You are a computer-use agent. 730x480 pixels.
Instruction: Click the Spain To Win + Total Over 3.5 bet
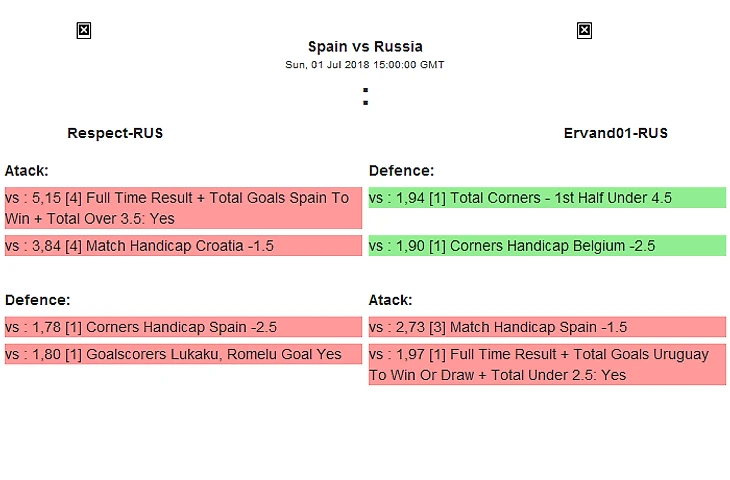(x=183, y=208)
